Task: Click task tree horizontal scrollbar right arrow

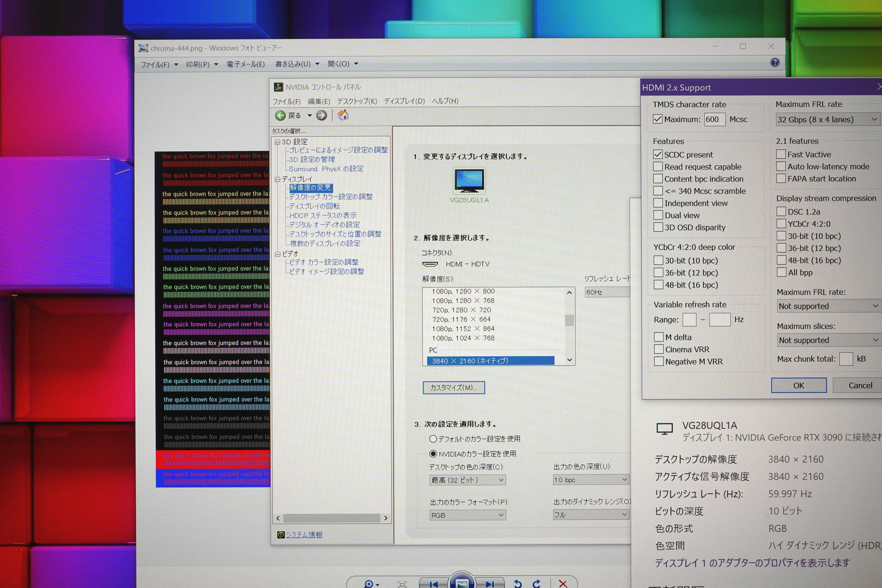Action: [385, 518]
